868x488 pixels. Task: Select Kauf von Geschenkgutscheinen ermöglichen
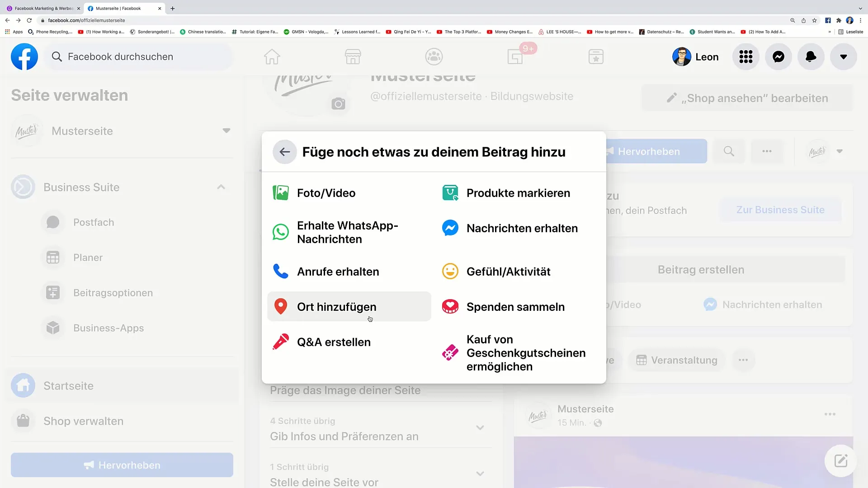(519, 353)
